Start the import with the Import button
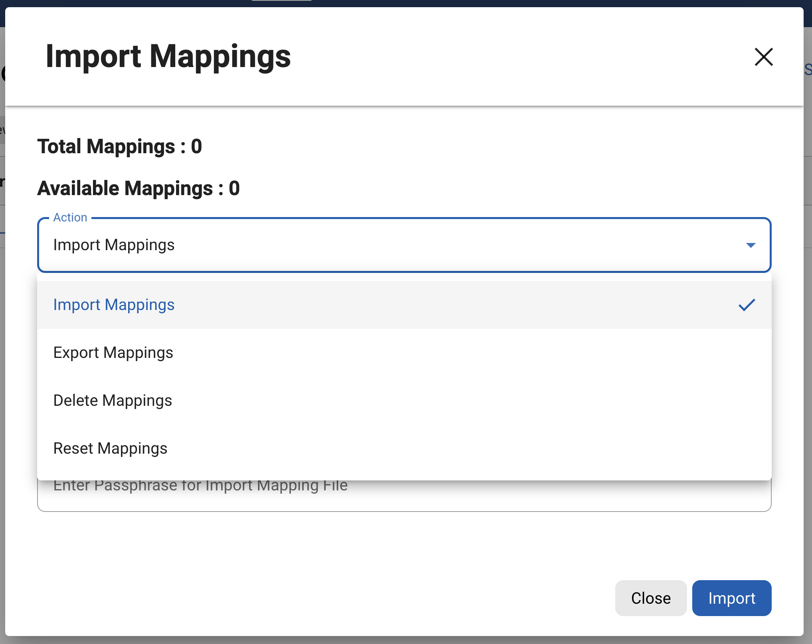Screen dimensions: 812x644 [x=732, y=598]
